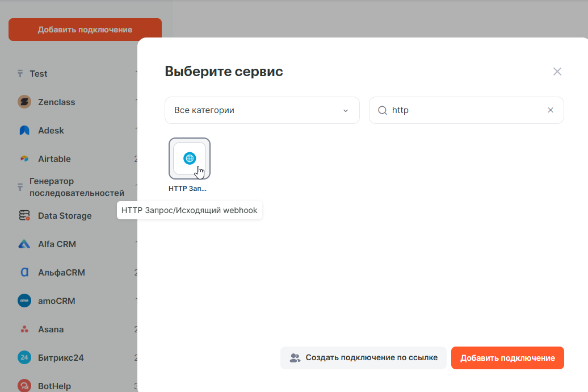588x392 pixels.
Task: Click the Zenclass logo icon
Action: [24, 102]
